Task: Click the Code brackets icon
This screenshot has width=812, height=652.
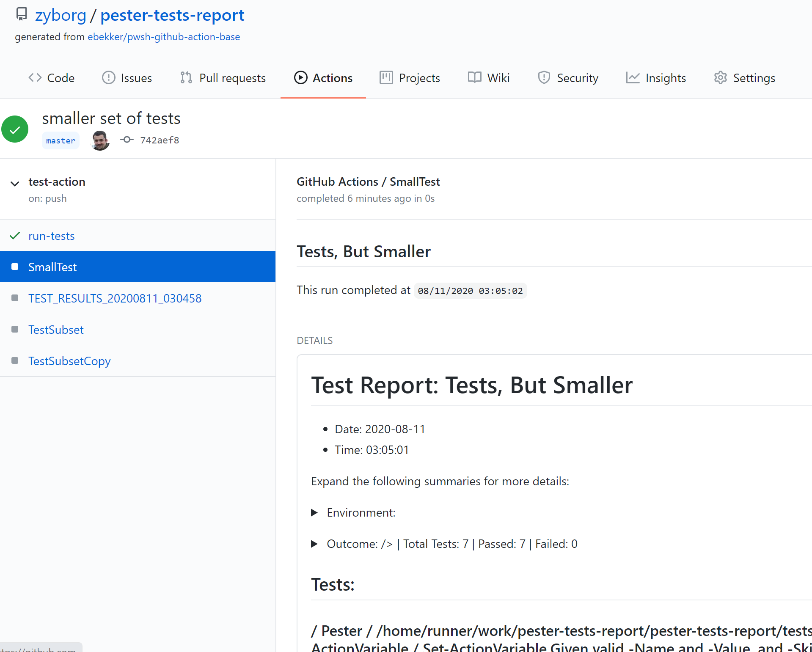Action: click(x=35, y=78)
